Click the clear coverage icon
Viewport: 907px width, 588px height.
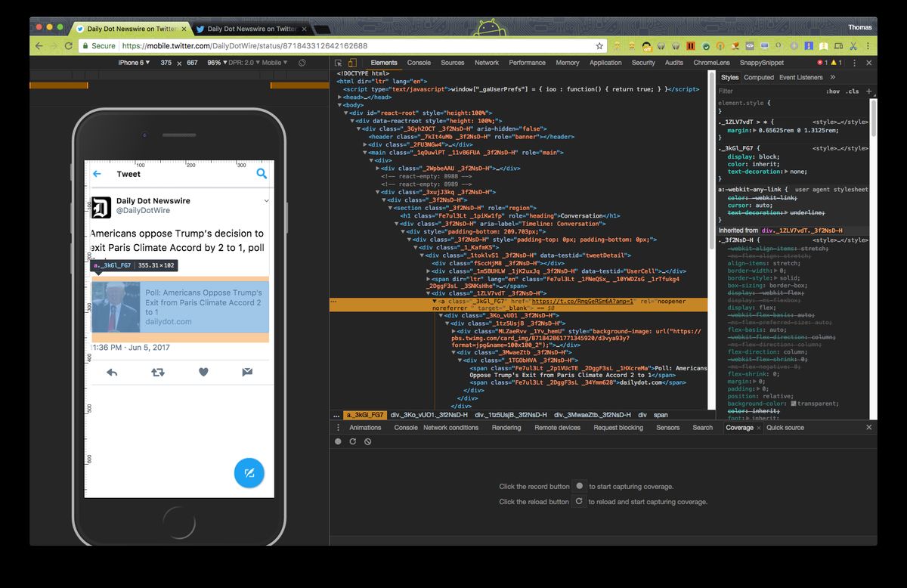[367, 441]
